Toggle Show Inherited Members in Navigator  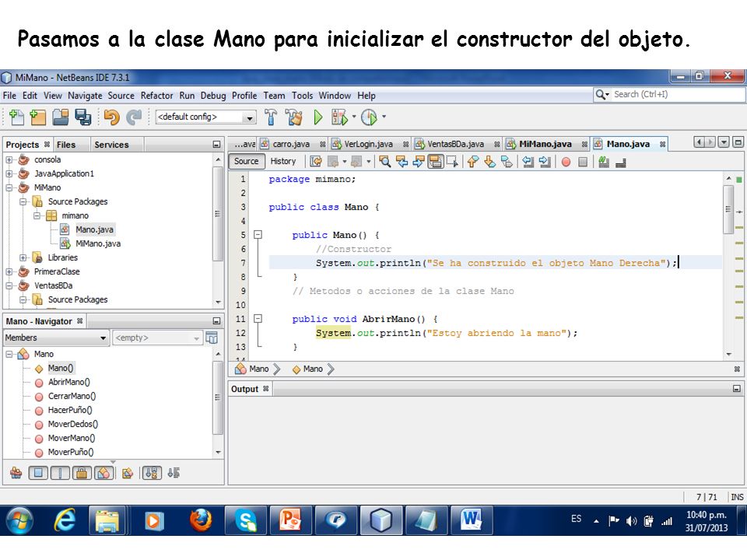pyautogui.click(x=16, y=473)
